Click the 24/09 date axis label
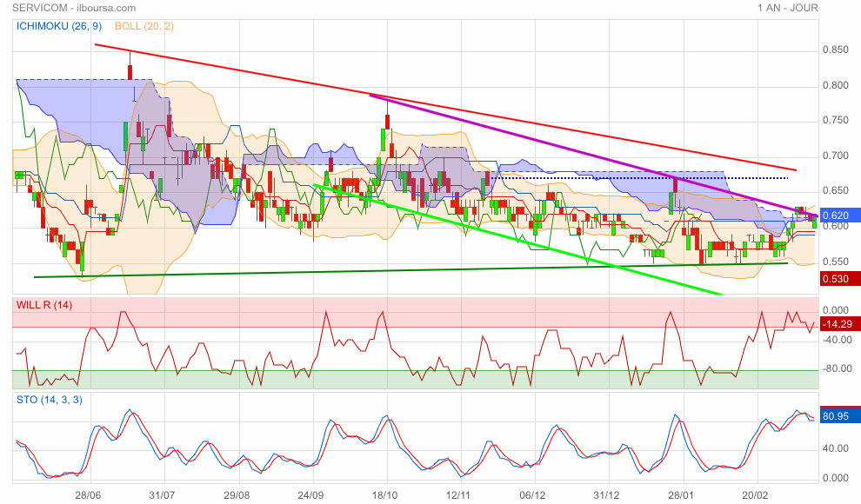The width and height of the screenshot is (861, 504). pyautogui.click(x=310, y=495)
